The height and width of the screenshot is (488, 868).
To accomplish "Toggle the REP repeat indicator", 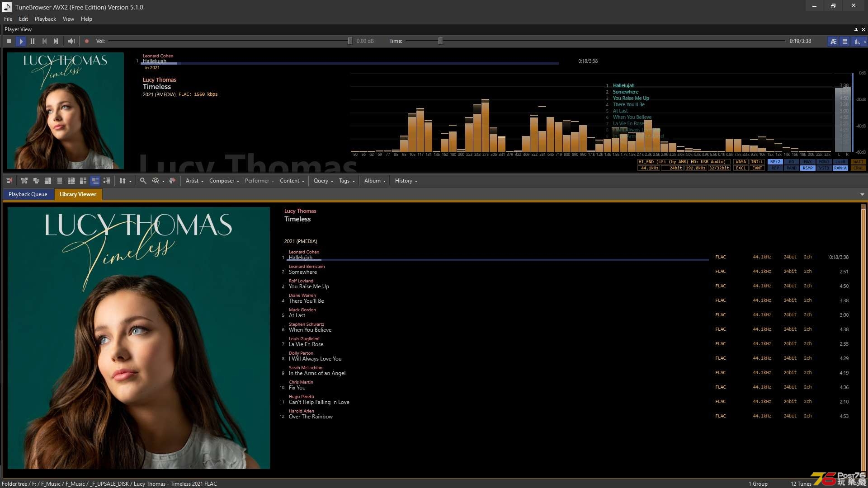I will pos(775,168).
